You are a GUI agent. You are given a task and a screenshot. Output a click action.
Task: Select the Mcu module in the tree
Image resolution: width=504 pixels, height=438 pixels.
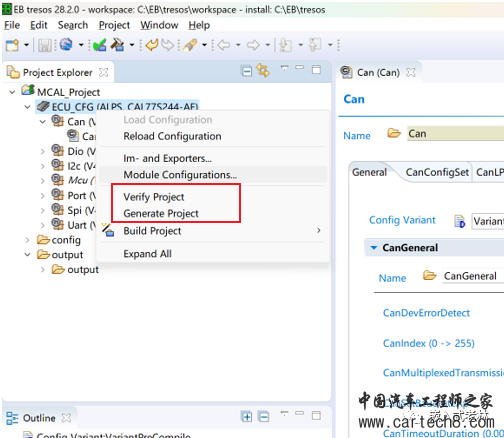tap(73, 180)
